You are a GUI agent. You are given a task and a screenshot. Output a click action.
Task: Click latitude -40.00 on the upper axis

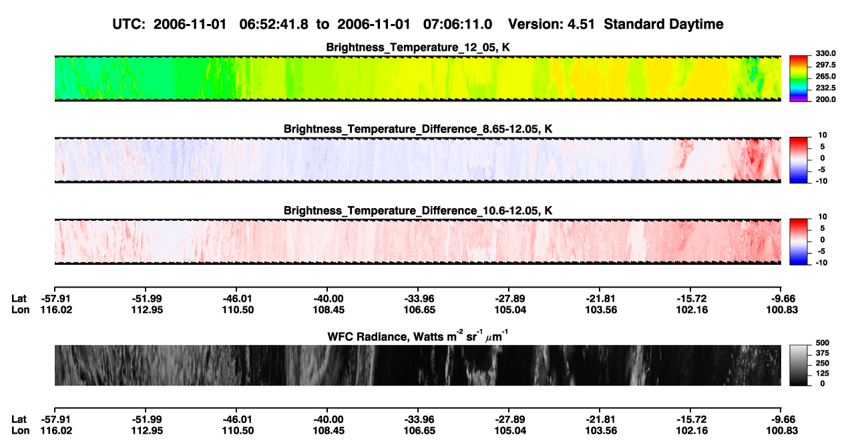(327, 299)
